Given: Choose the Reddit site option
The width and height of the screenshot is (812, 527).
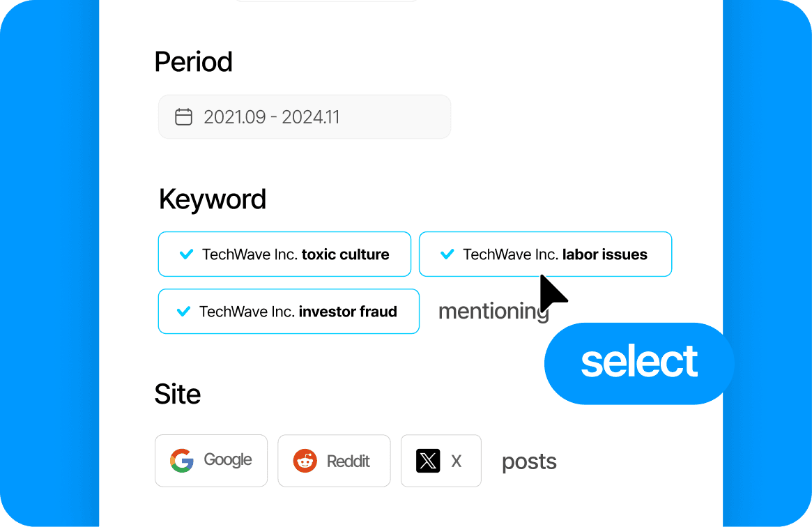Looking at the screenshot, I should (334, 461).
